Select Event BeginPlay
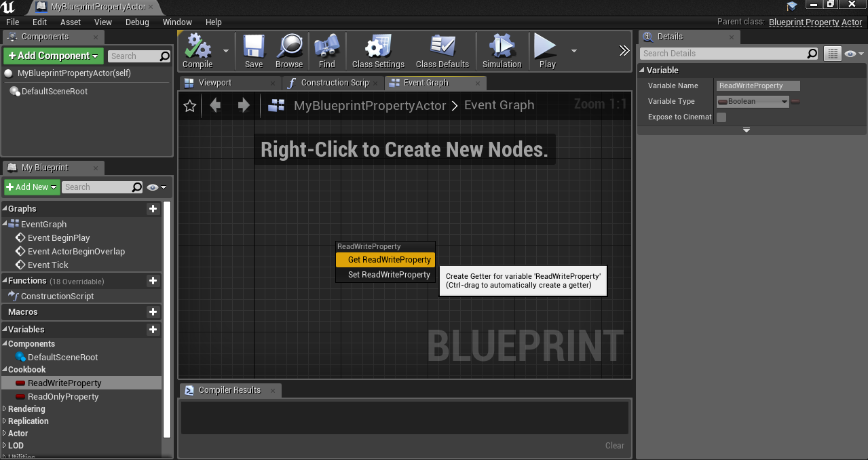The height and width of the screenshot is (460, 868). point(58,238)
